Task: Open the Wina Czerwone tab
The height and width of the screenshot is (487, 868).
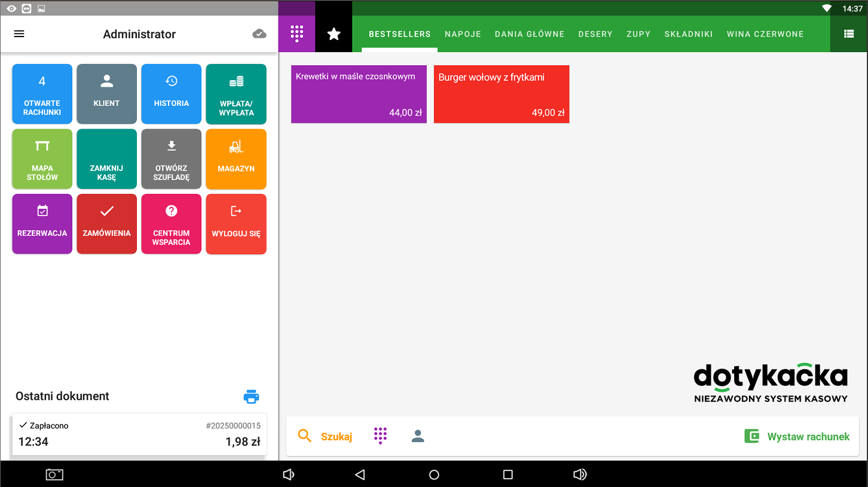Action: tap(765, 34)
